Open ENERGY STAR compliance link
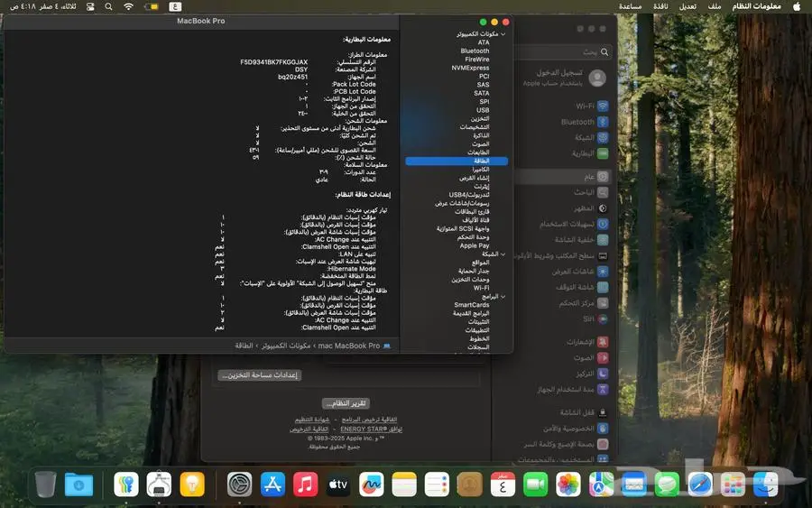This screenshot has height=508, width=812. [x=372, y=429]
